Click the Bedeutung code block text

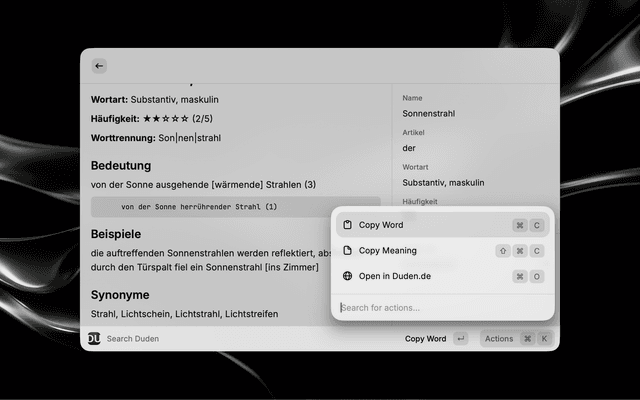click(200, 207)
